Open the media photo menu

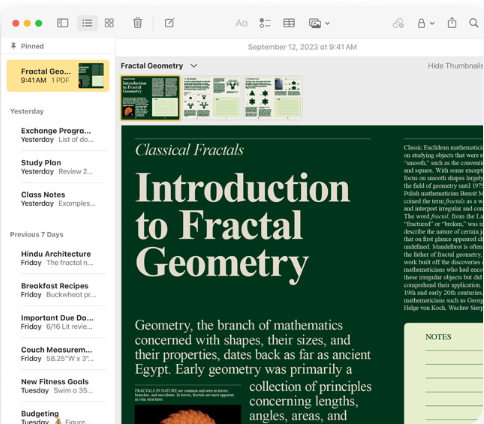pyautogui.click(x=315, y=23)
